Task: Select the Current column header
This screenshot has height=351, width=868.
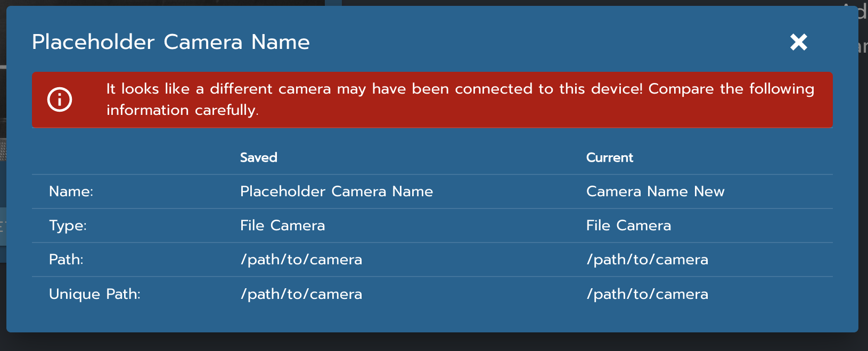Action: [x=609, y=157]
